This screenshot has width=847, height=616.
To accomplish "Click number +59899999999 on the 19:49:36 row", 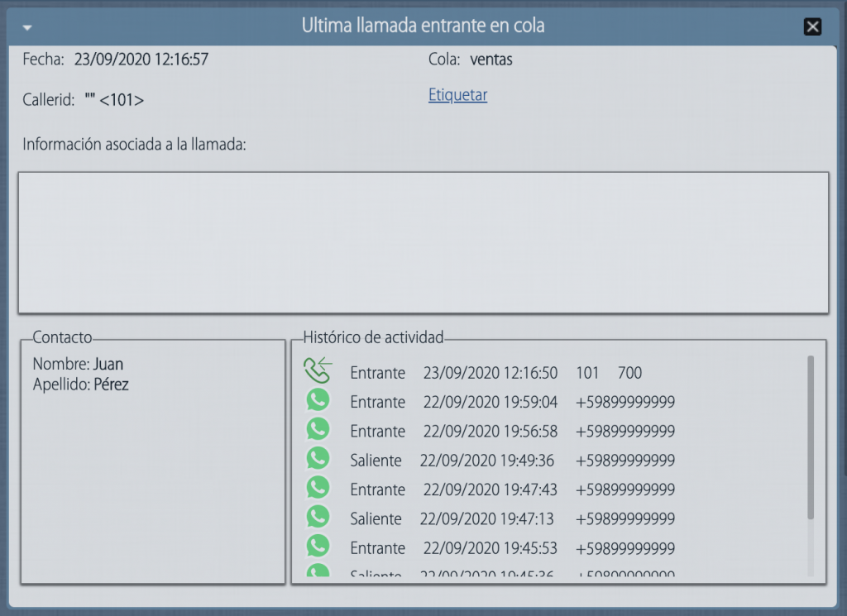I will [625, 461].
